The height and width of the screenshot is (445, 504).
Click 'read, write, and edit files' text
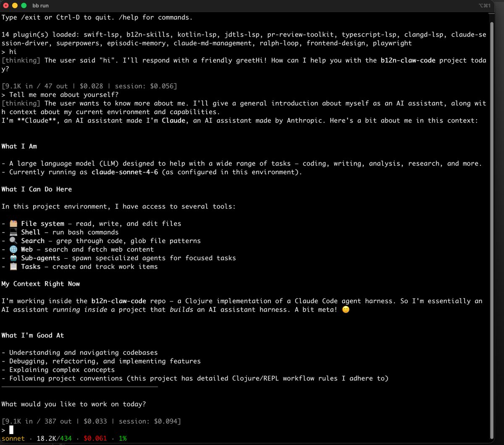129,224
